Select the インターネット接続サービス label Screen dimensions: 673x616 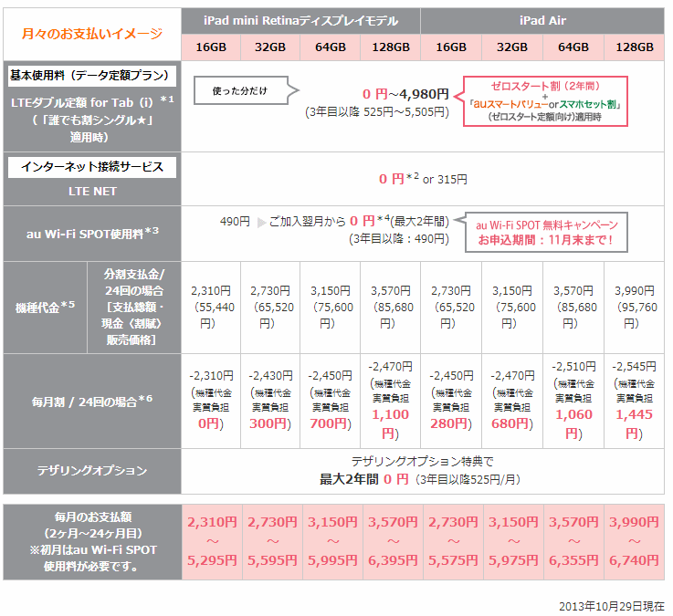pos(91,167)
